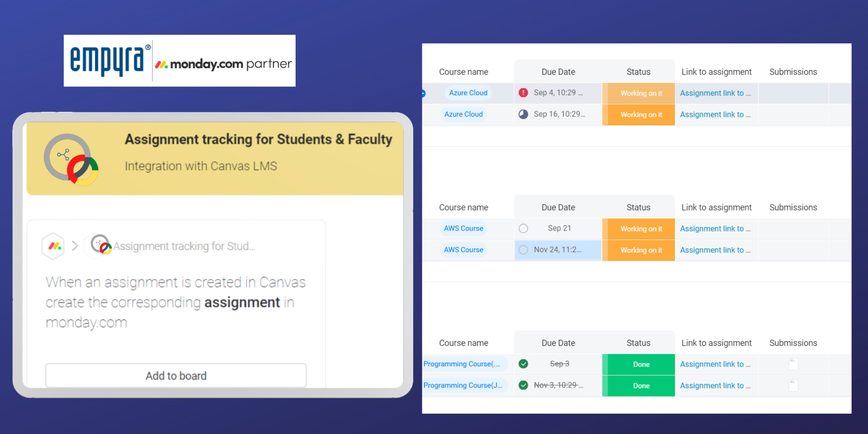Viewport: 868px width, 434px height.
Task: Click Submissions header in first table
Action: 793,72
